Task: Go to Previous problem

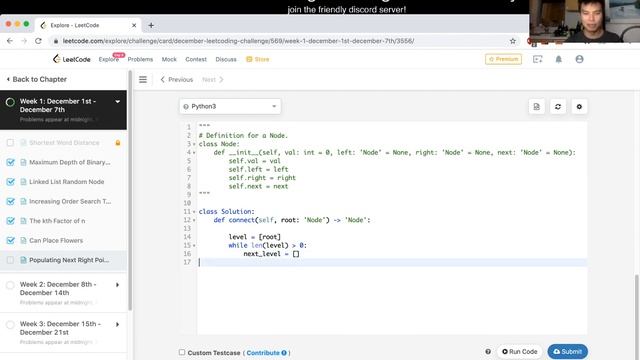Action: point(177,80)
